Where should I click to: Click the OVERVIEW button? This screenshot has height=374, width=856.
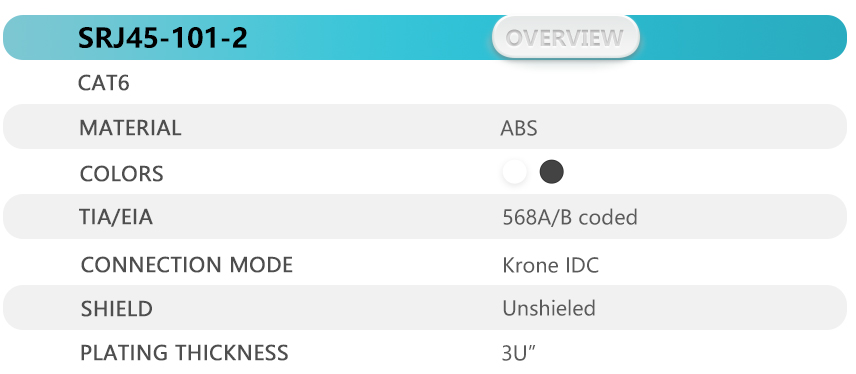coord(566,37)
